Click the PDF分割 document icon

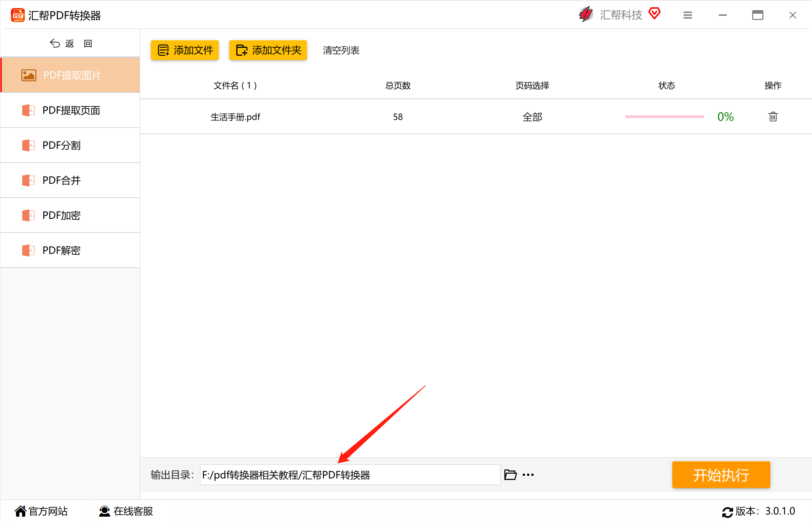28,145
